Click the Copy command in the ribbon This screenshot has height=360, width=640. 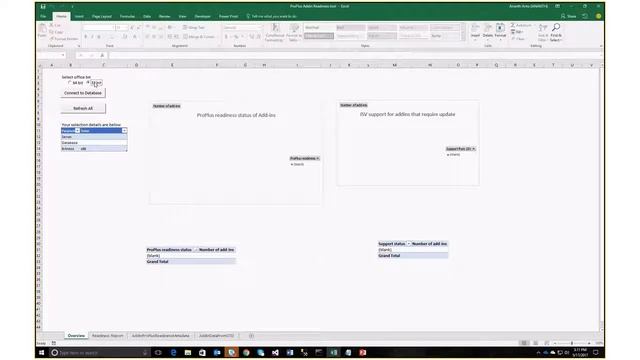56,32
